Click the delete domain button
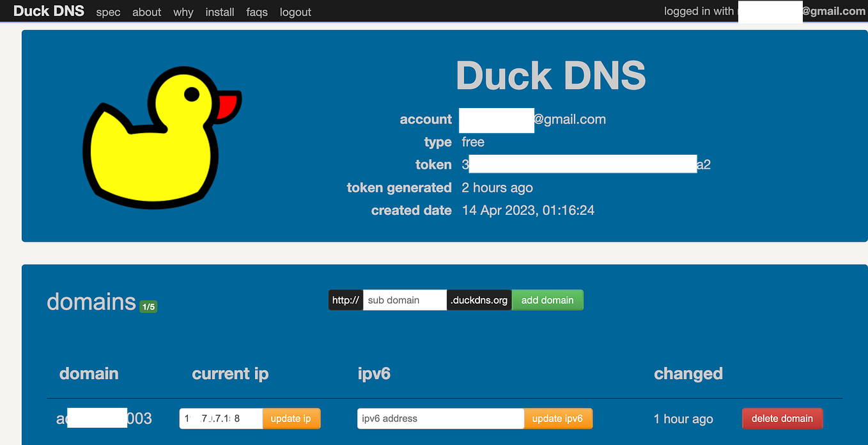This screenshot has height=445, width=868. point(782,419)
